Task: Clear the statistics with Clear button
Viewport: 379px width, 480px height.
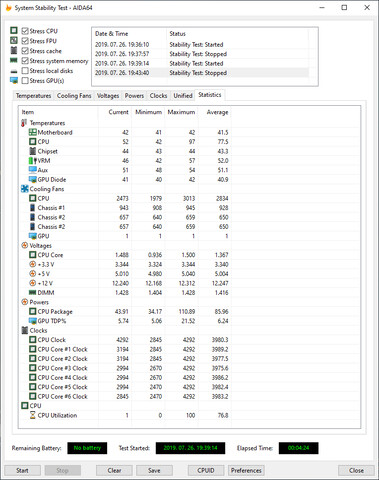Action: (x=114, y=470)
